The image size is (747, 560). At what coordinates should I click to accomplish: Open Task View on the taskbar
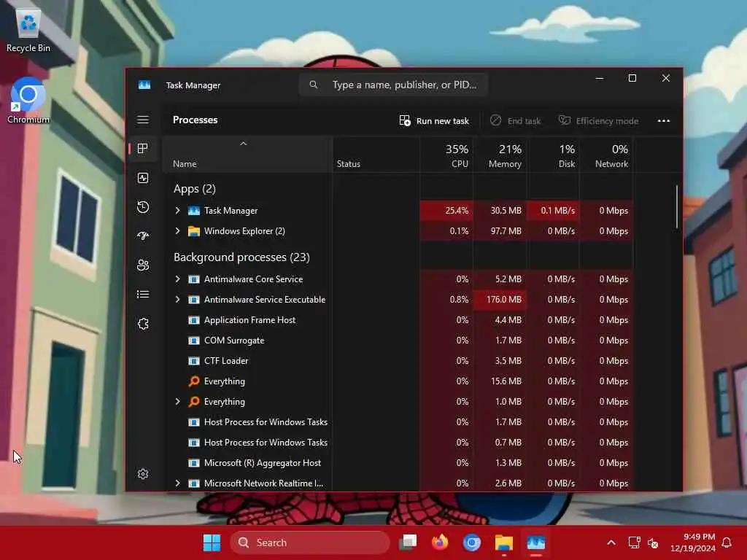pos(408,542)
